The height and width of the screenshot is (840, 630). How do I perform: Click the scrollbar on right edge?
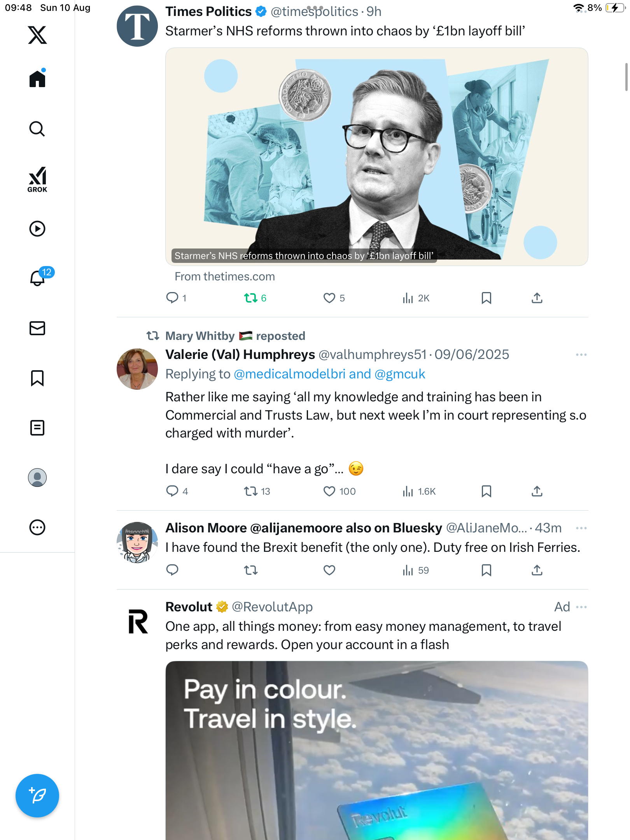[x=626, y=77]
